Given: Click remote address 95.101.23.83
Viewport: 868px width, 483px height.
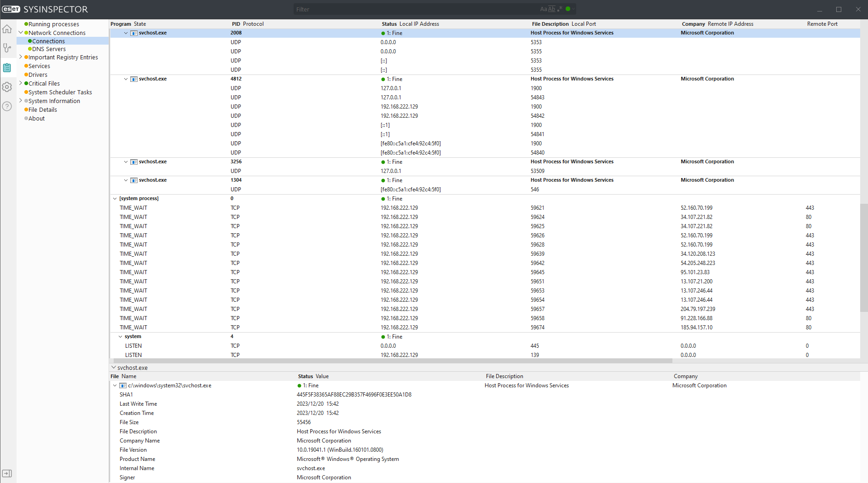Looking at the screenshot, I should tap(695, 272).
